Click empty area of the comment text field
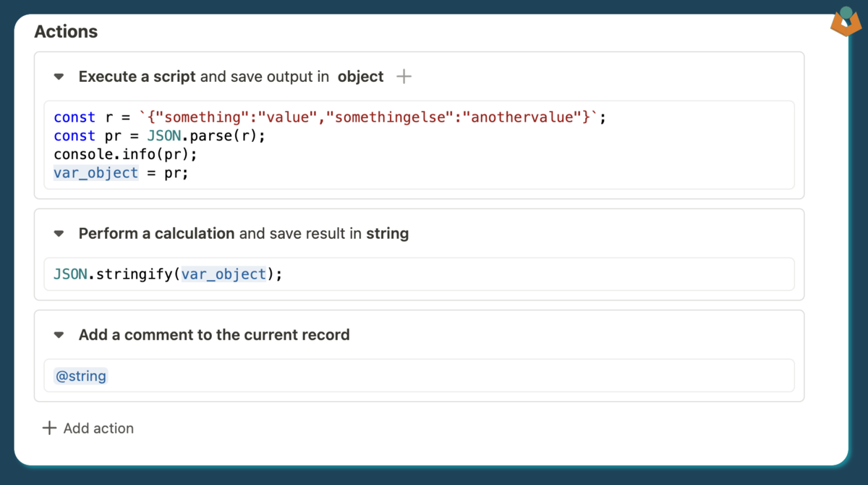Screen dimensions: 868x485 click(x=448, y=376)
